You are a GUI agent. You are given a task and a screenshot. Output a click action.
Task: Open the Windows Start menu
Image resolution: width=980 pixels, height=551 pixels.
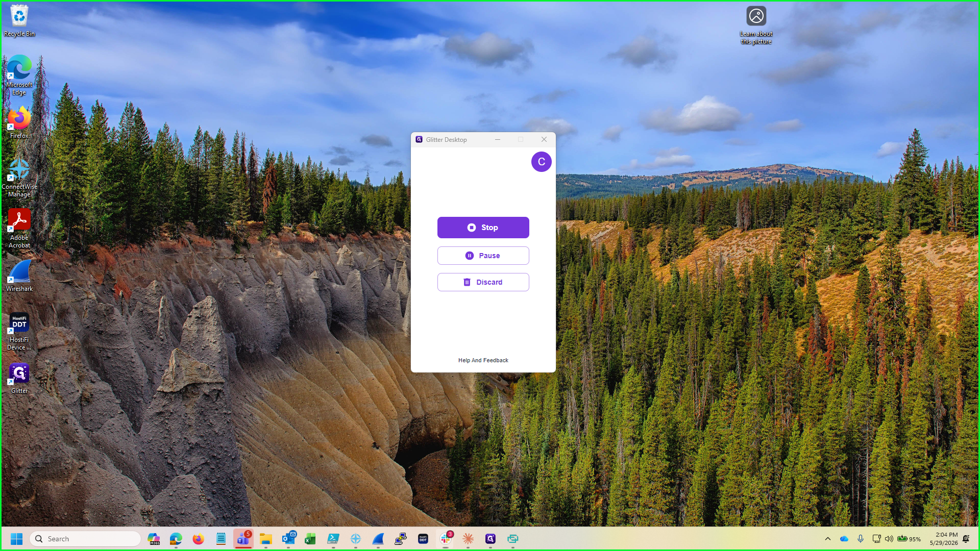point(16,539)
